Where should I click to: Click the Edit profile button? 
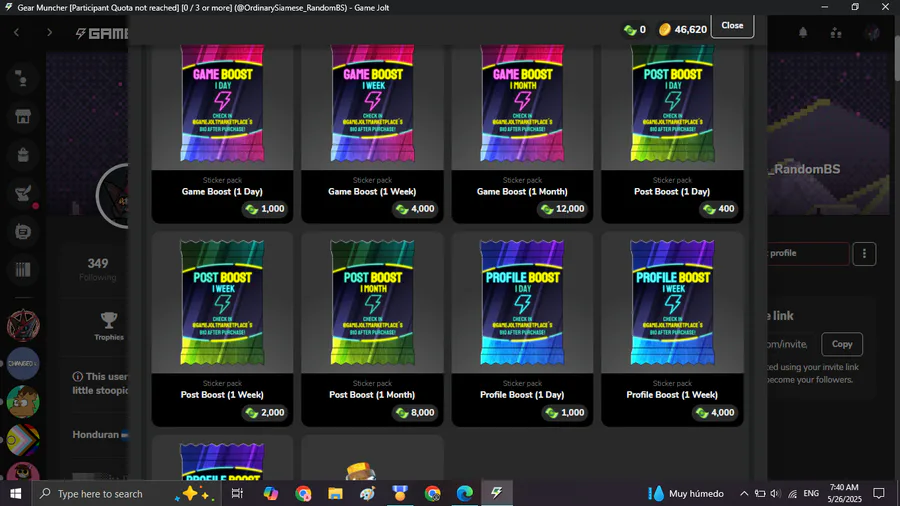(808, 254)
